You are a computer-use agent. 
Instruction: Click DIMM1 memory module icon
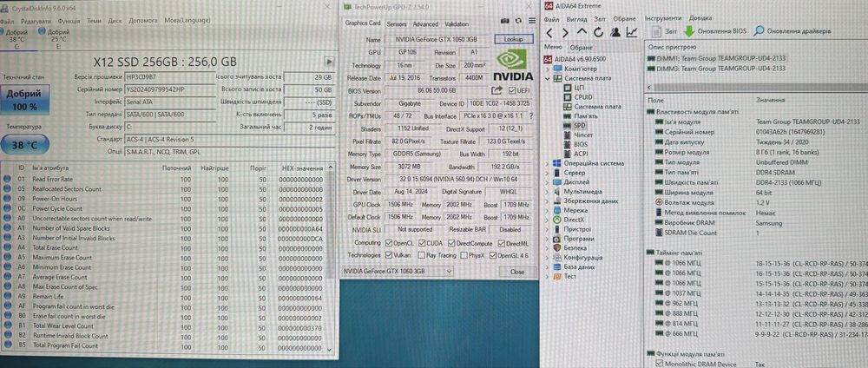click(x=652, y=59)
